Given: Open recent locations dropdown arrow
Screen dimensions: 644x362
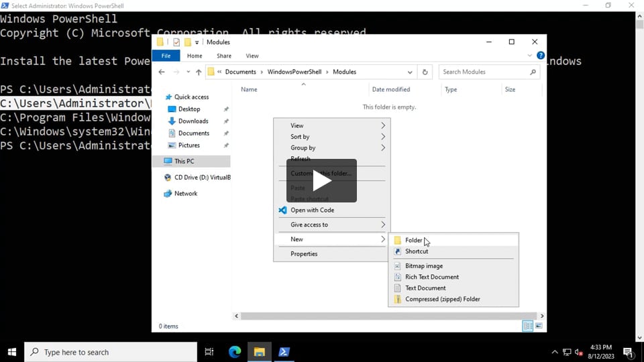Looking at the screenshot, I should (187, 72).
